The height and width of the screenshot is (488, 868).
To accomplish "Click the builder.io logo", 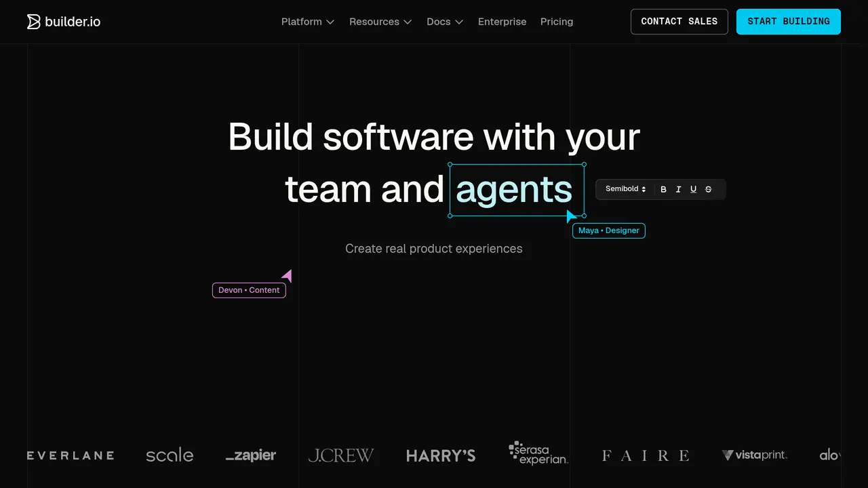I will click(x=64, y=22).
